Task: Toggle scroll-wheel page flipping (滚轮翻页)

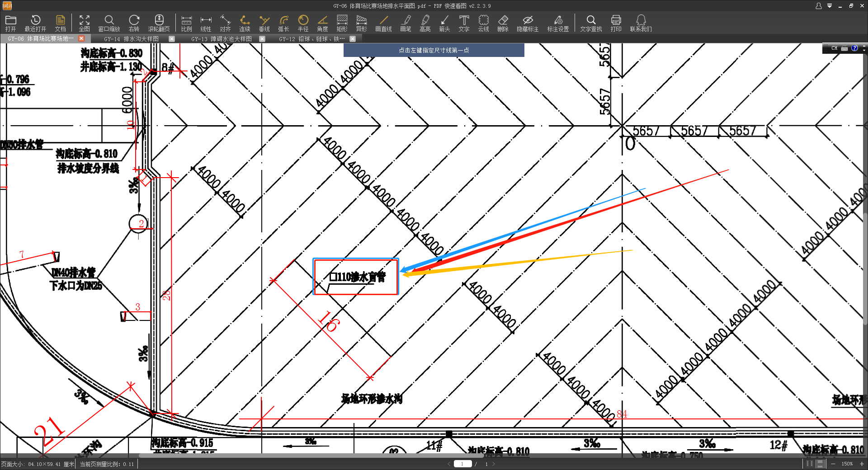Action: (159, 23)
